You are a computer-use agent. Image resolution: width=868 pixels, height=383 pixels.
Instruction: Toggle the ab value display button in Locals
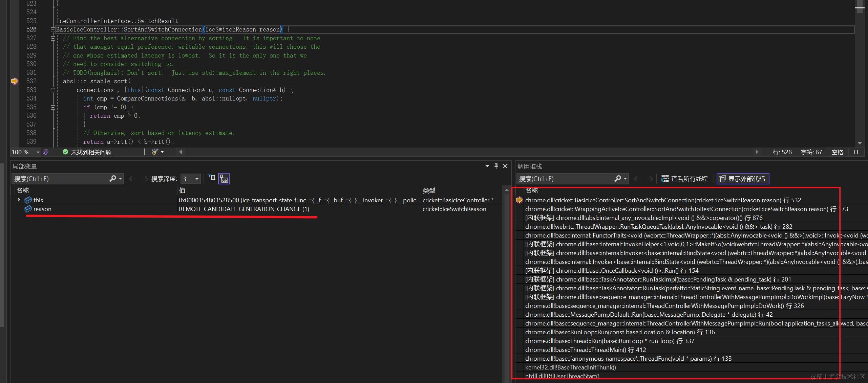click(224, 179)
